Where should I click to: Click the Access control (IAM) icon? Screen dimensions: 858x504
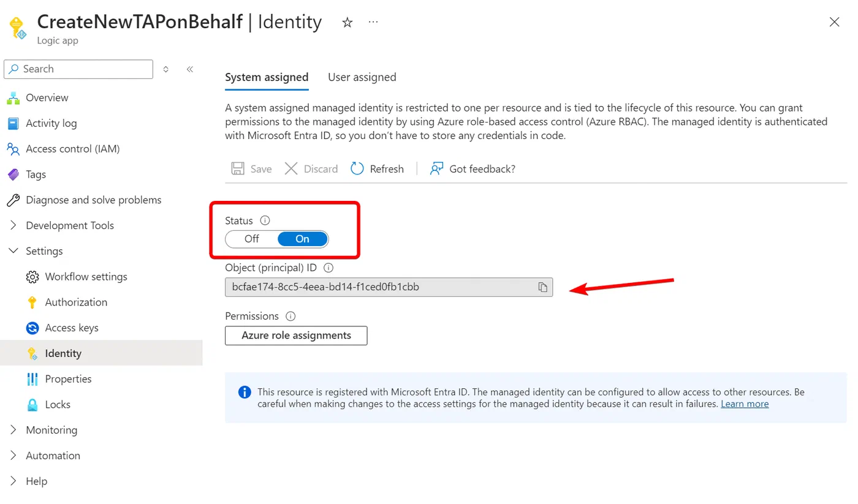click(13, 149)
